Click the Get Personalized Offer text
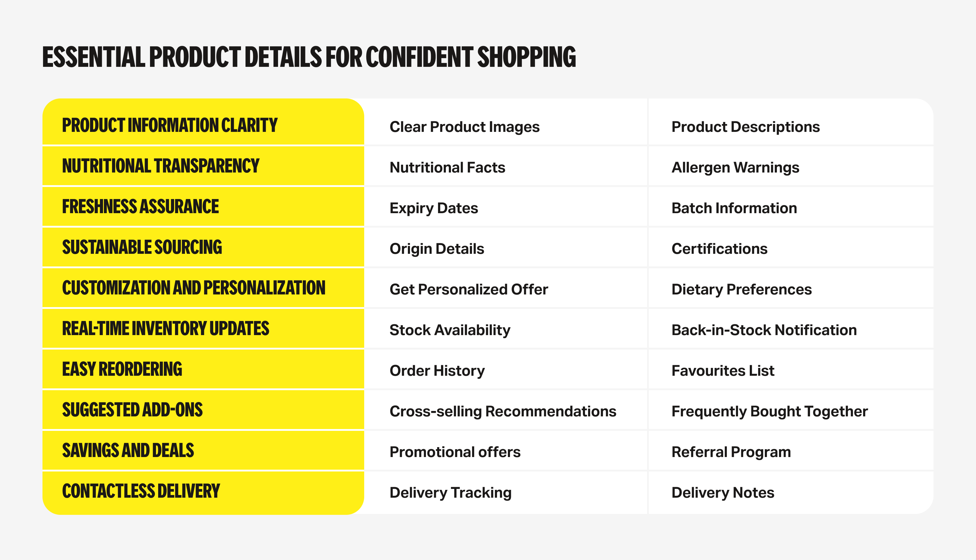 (469, 290)
